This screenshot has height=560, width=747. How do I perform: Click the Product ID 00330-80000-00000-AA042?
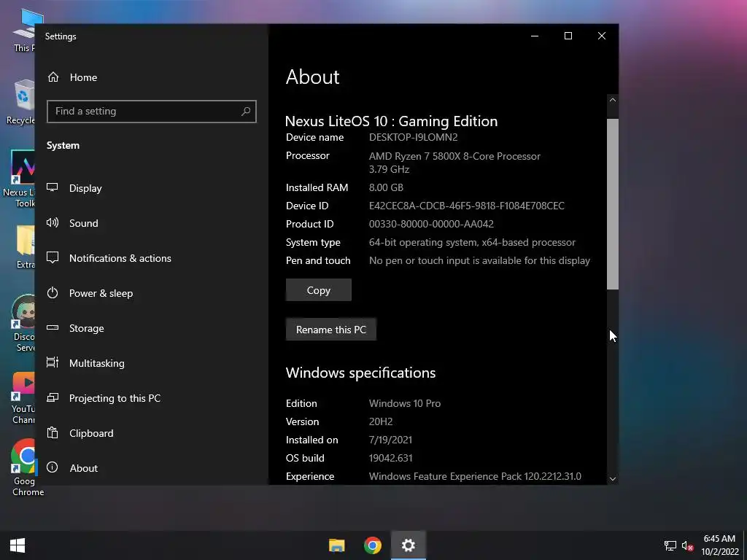click(431, 224)
